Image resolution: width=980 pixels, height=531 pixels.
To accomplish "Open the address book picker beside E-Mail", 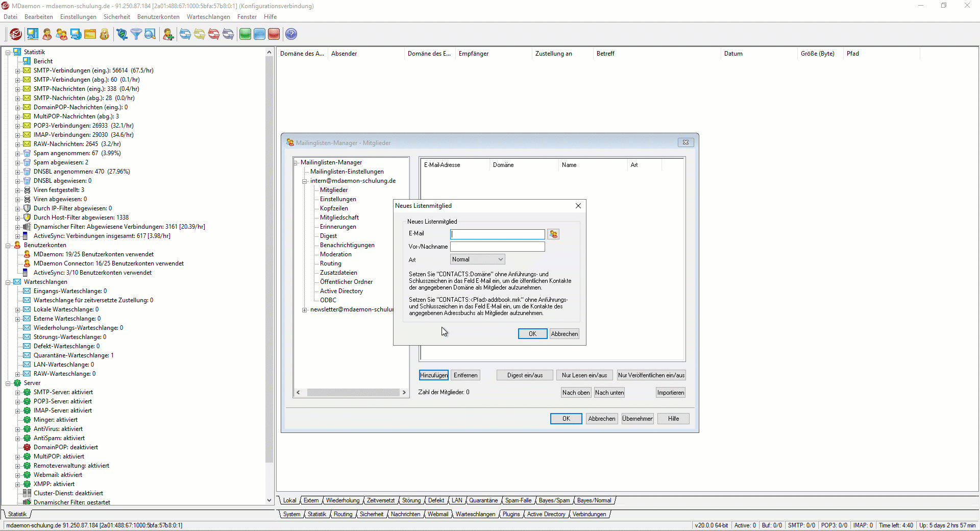I will coord(553,234).
